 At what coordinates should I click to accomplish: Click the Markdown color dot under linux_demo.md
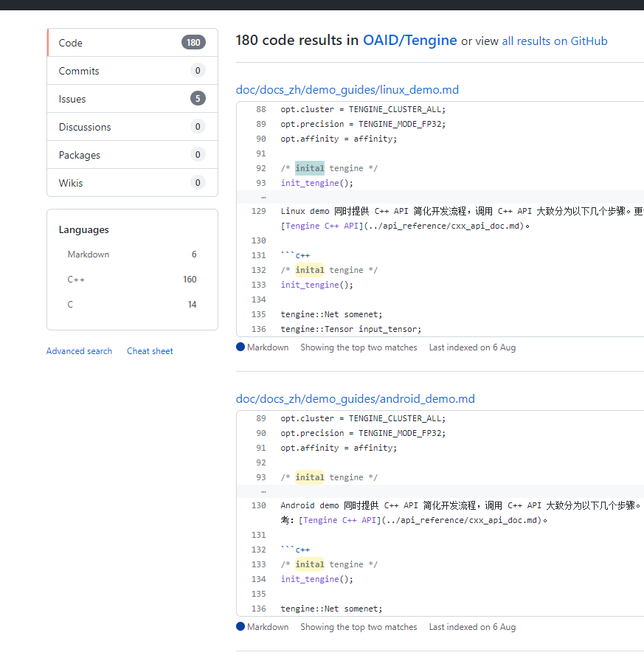click(240, 347)
